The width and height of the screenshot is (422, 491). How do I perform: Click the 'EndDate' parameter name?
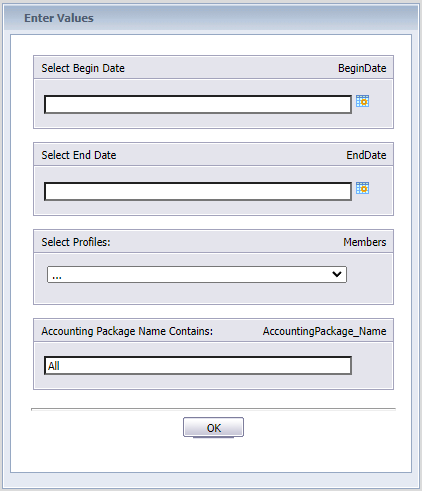point(366,155)
